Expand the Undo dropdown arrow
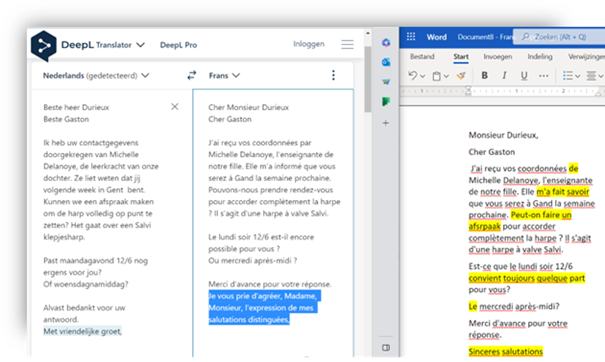The image size is (605, 362). click(x=423, y=76)
